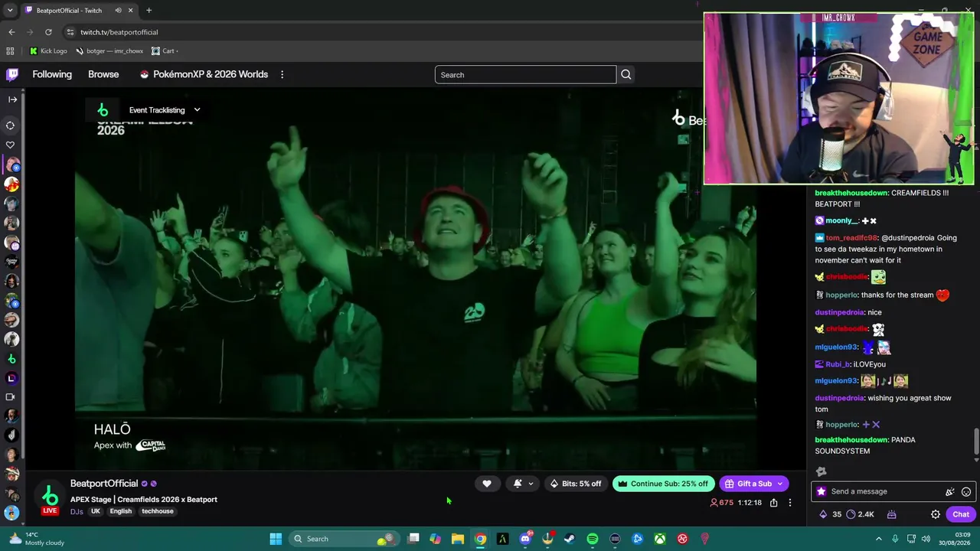
Task: Click the Twitch search input field
Action: (x=525, y=74)
